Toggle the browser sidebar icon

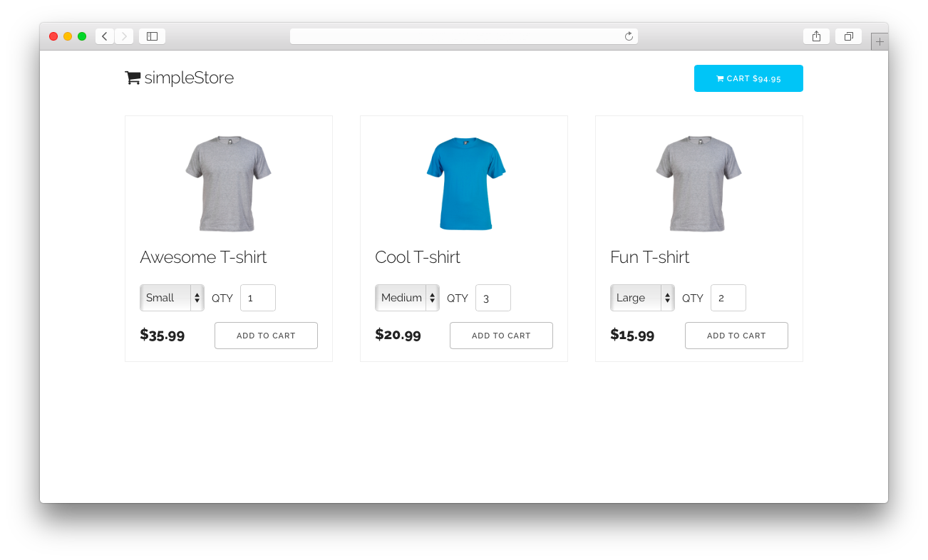pos(152,36)
